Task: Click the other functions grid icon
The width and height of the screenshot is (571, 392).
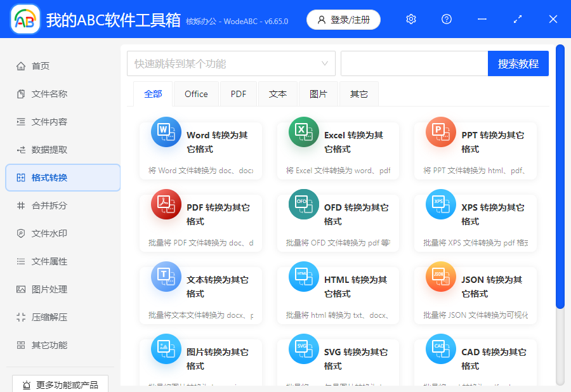Action: [21, 345]
